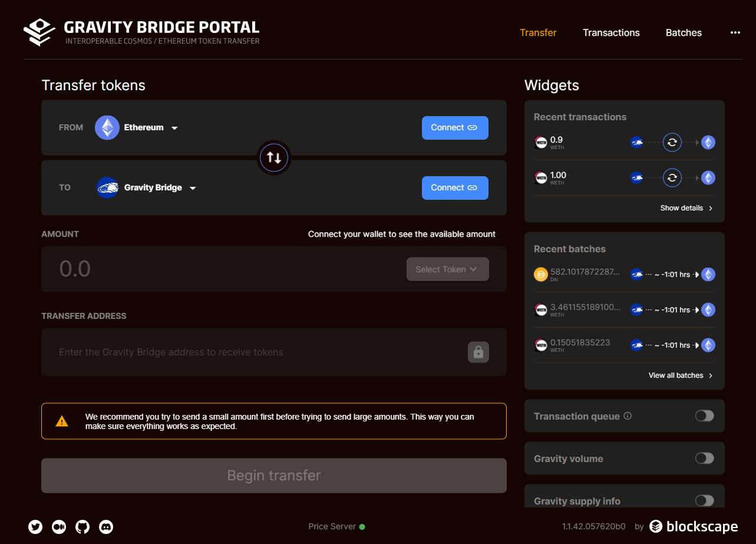The width and height of the screenshot is (756, 544).
Task: Click the Price Server label in the footer
Action: tap(332, 527)
